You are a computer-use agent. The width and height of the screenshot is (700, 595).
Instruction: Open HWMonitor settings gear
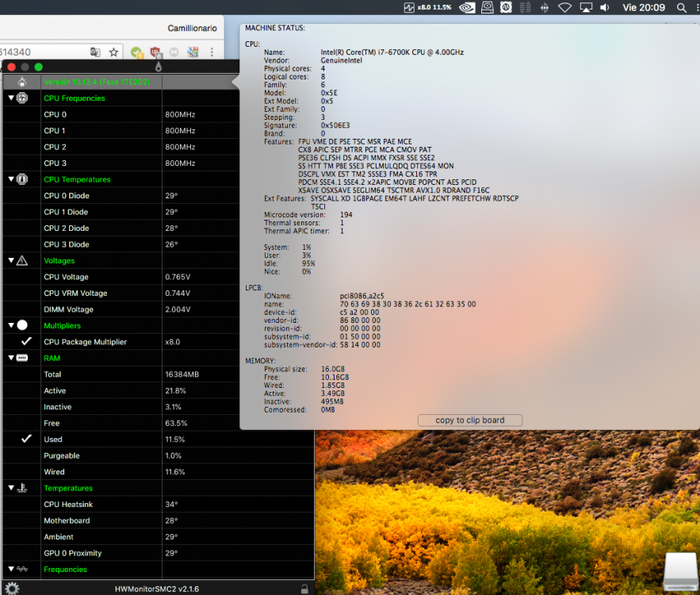[x=12, y=589]
